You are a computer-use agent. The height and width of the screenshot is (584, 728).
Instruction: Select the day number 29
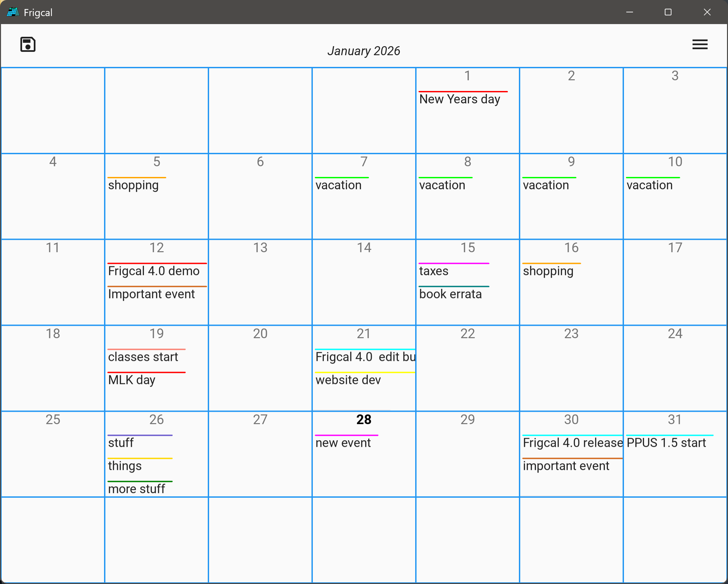tap(468, 419)
